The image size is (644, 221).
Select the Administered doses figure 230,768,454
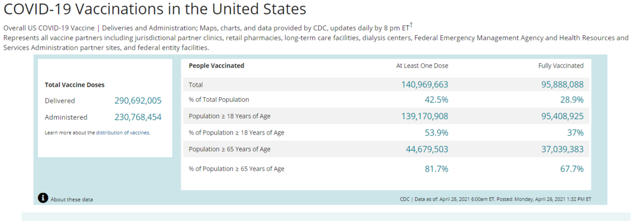tap(138, 117)
